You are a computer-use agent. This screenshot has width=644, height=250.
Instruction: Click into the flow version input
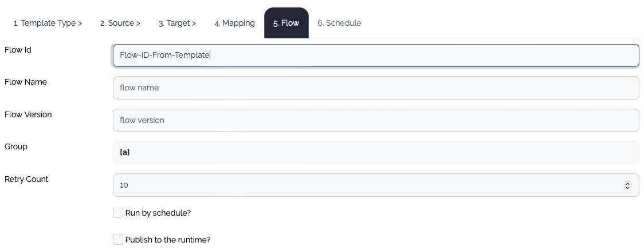(x=375, y=120)
